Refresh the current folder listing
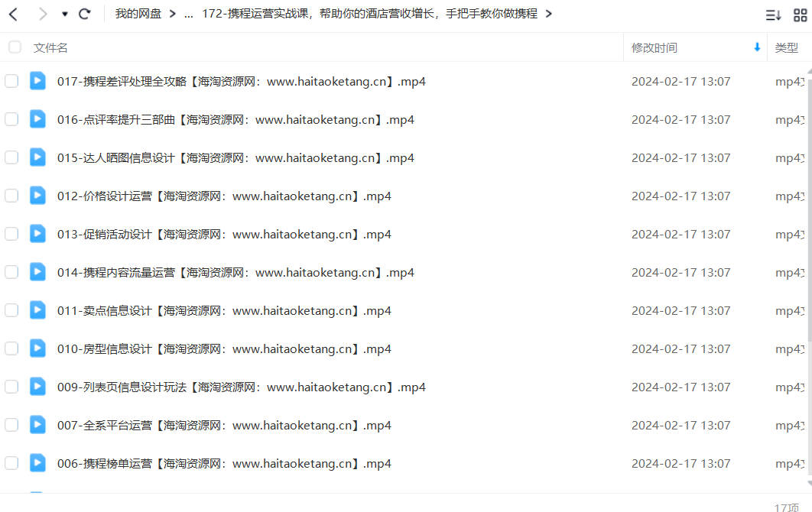Viewport: 812px width, 512px height. pyautogui.click(x=84, y=14)
